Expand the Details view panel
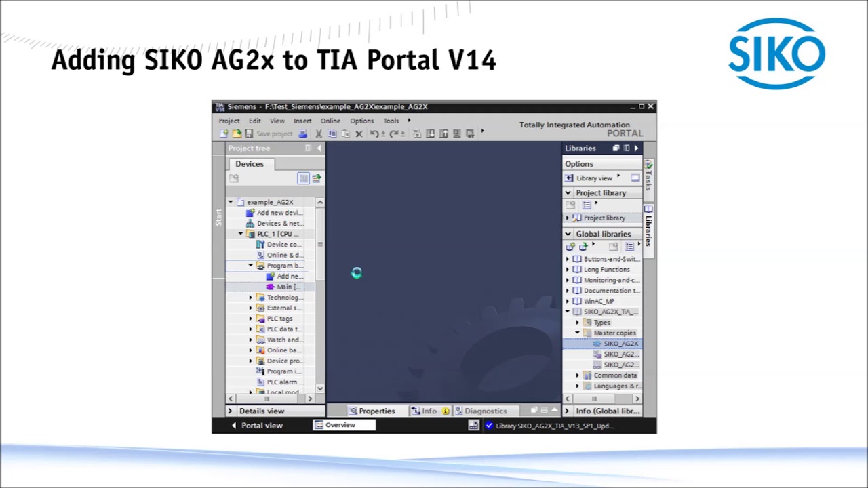 (230, 411)
